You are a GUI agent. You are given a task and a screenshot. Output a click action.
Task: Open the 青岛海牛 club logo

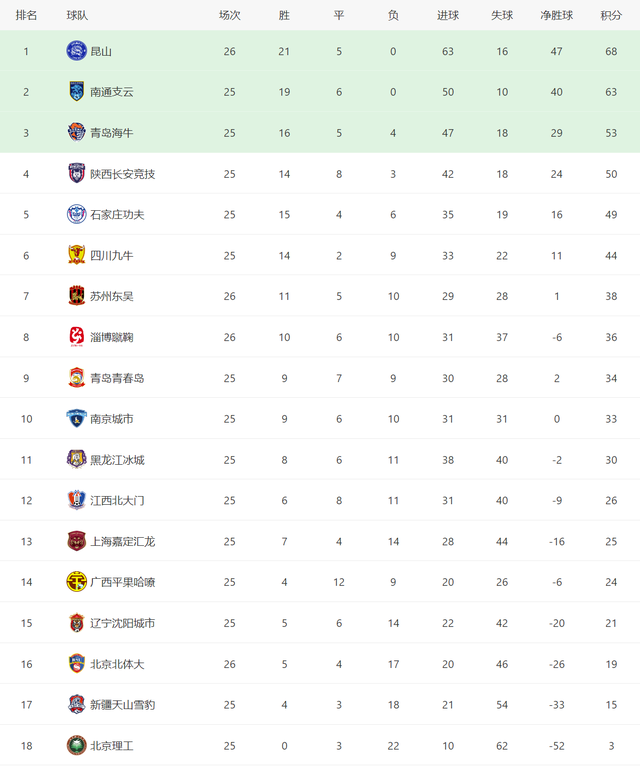click(76, 133)
